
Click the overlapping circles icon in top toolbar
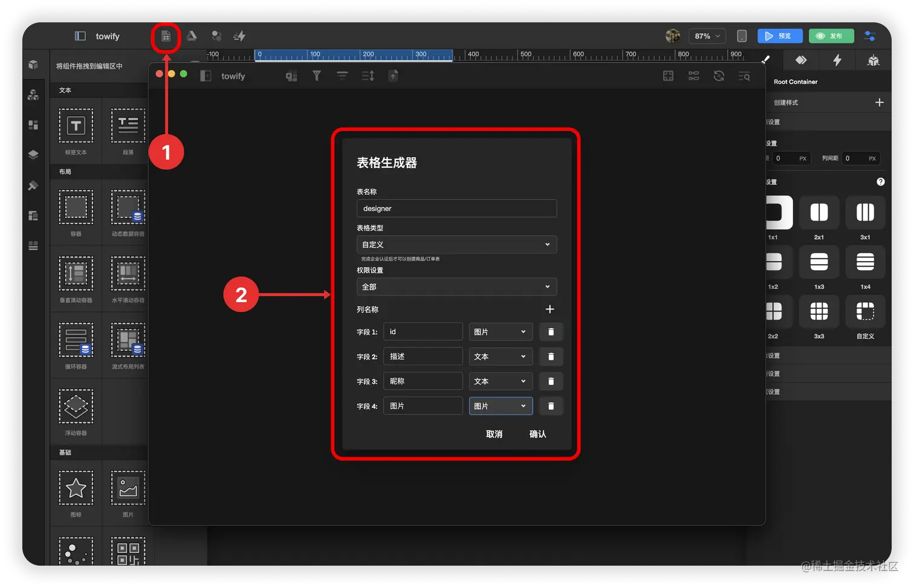[x=216, y=36]
